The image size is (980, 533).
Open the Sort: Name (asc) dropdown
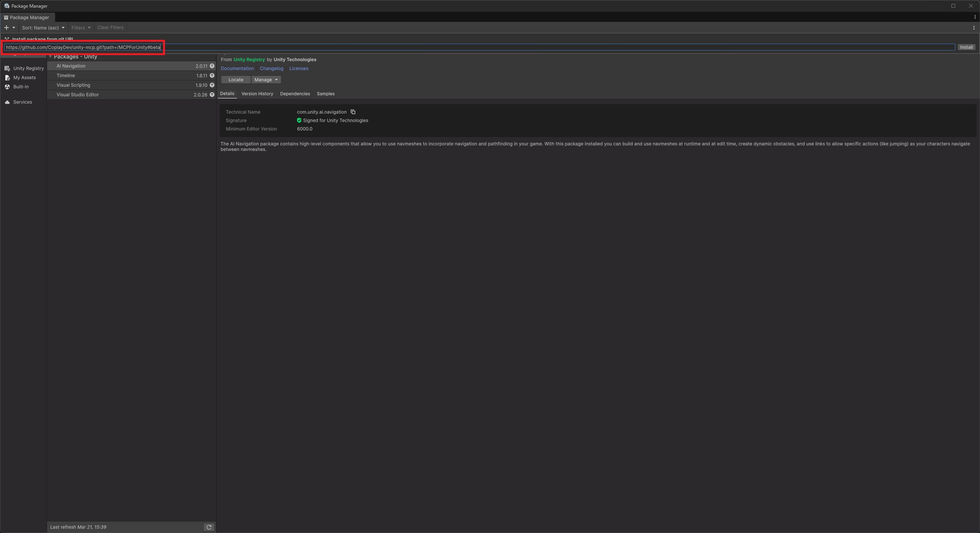pos(43,28)
